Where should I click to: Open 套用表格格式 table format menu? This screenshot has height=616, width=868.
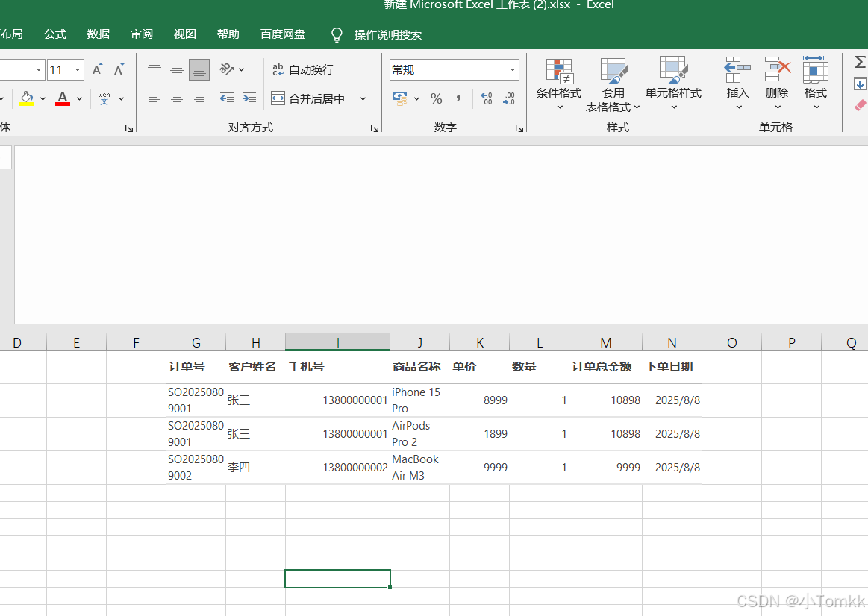click(613, 84)
